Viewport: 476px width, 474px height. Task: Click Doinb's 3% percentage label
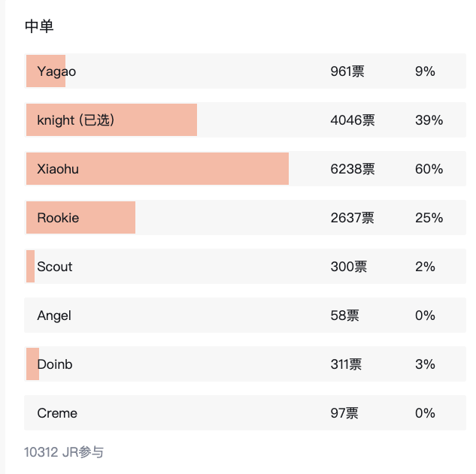tap(425, 364)
